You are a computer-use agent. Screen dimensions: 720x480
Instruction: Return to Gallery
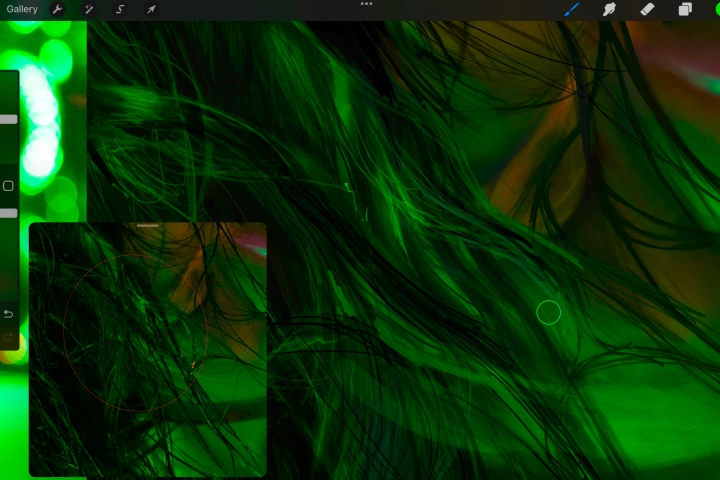[x=22, y=9]
